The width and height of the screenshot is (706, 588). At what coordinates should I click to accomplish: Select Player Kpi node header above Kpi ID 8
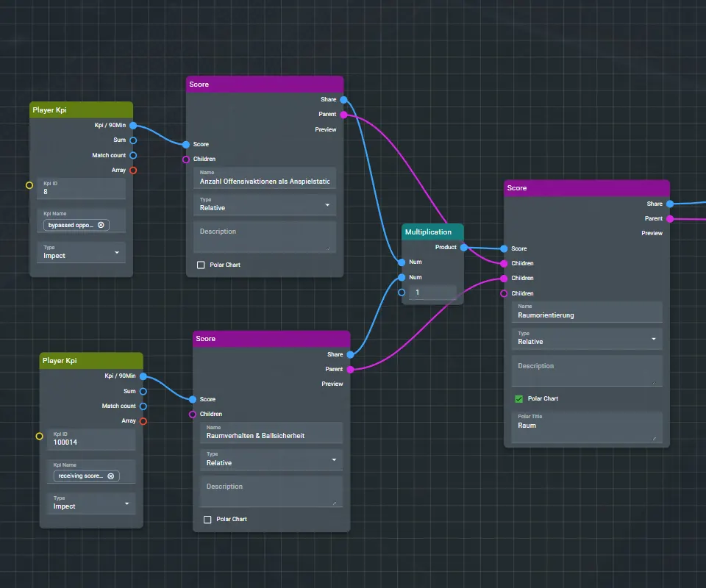(x=81, y=110)
